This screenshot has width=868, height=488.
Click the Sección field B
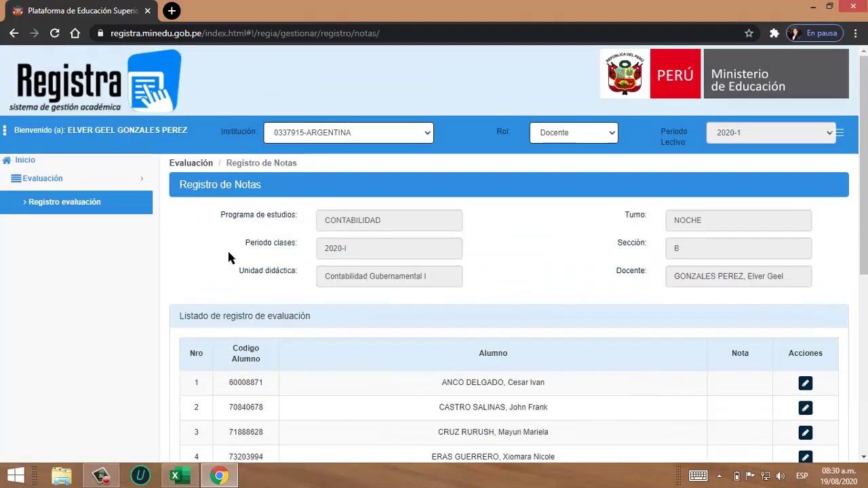tap(738, 248)
